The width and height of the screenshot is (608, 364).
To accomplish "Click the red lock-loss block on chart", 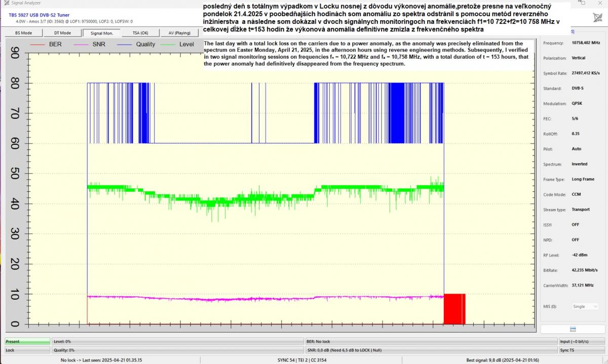I will (454, 308).
